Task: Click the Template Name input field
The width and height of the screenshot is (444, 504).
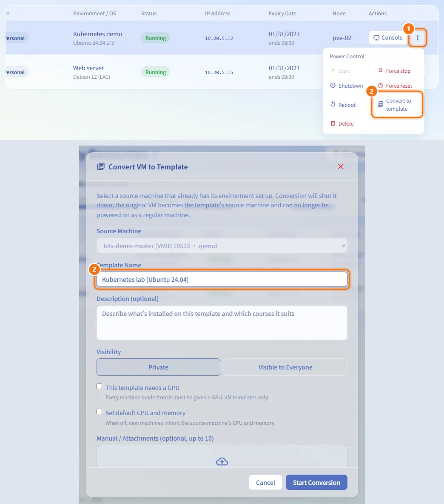Action: (x=222, y=280)
